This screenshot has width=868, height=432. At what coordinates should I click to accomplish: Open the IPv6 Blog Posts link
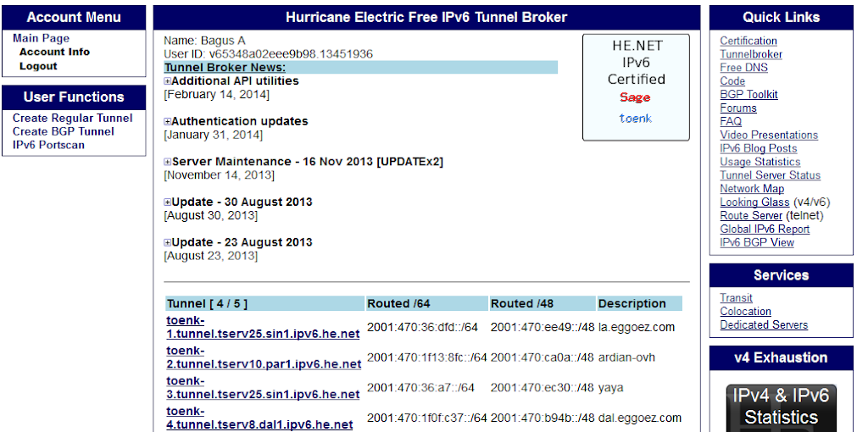pyautogui.click(x=759, y=148)
